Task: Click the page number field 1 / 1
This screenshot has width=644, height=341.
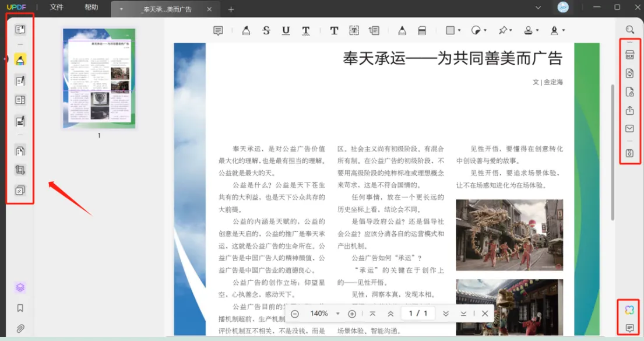Action: tap(418, 314)
